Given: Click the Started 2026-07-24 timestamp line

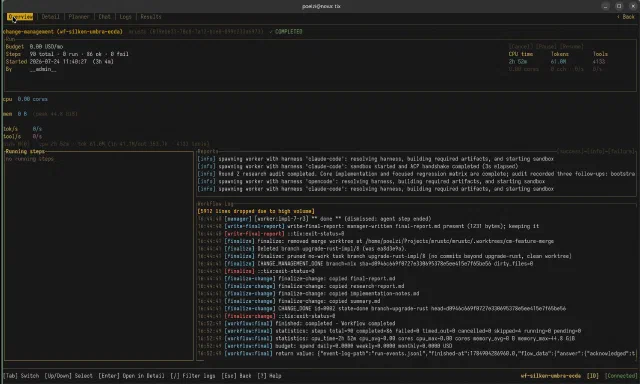Looking at the screenshot, I should tap(60, 62).
